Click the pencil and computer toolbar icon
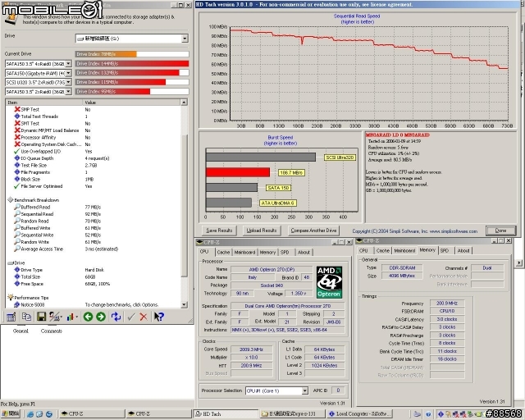 click(54, 317)
